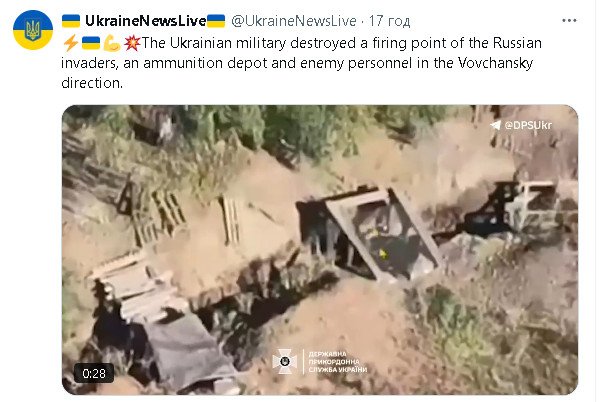
Task: Open the UkraineNewsLive trident profile avatar
Action: tap(33, 30)
